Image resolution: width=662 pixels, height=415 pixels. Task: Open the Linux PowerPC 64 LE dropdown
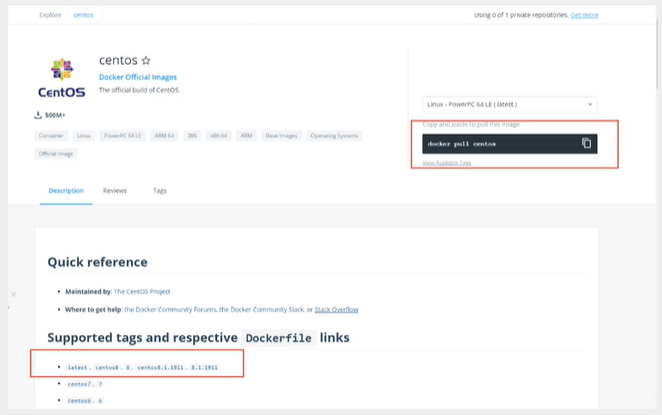(x=510, y=104)
